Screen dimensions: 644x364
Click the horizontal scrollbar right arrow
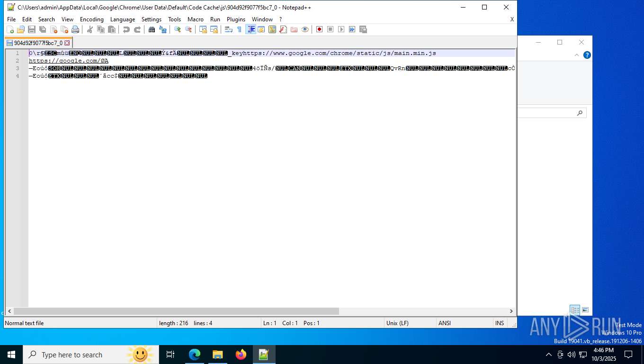511,311
